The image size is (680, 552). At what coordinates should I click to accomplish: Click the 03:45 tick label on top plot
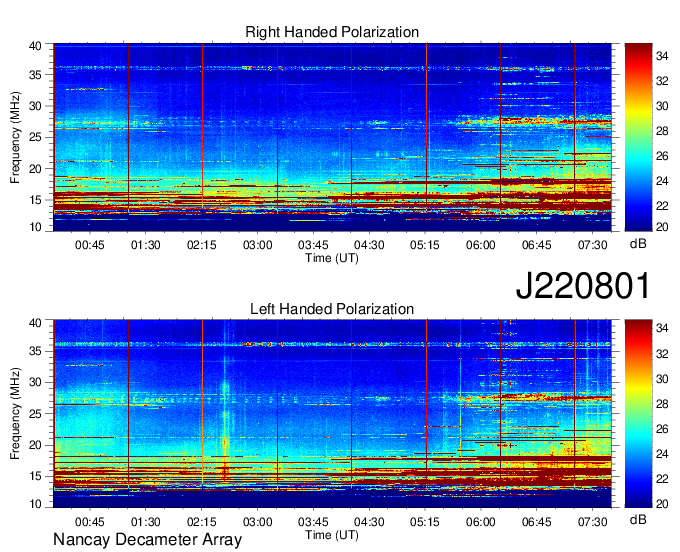(313, 245)
